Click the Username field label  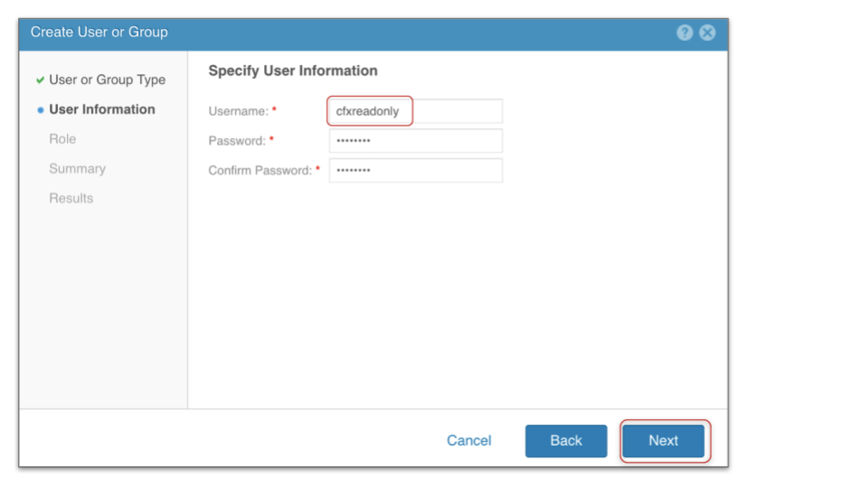pyautogui.click(x=238, y=111)
